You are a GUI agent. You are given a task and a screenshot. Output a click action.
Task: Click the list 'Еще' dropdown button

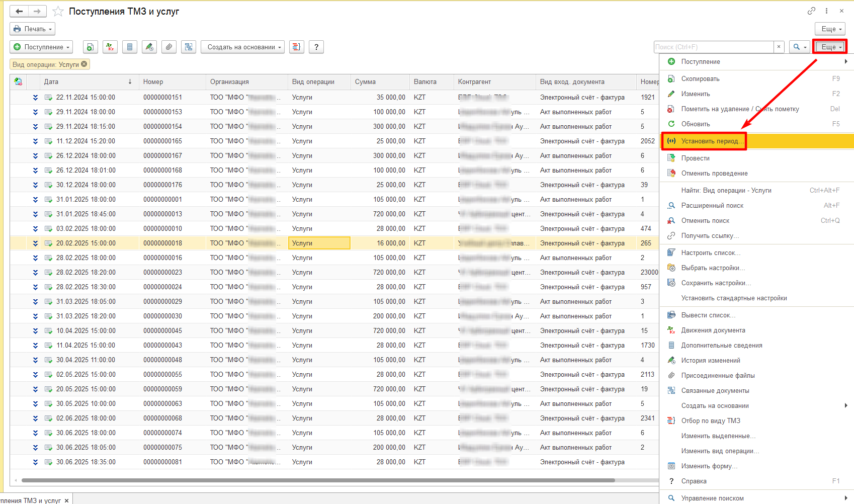pyautogui.click(x=830, y=47)
